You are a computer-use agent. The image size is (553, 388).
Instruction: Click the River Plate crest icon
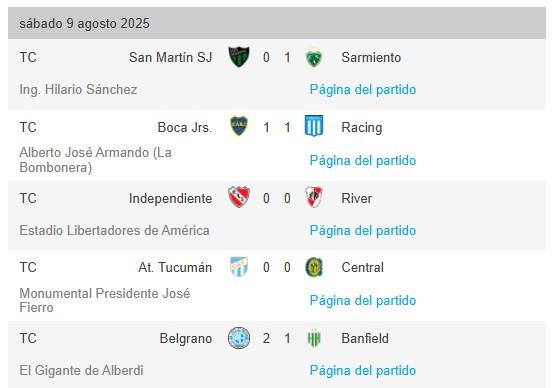coord(314,197)
